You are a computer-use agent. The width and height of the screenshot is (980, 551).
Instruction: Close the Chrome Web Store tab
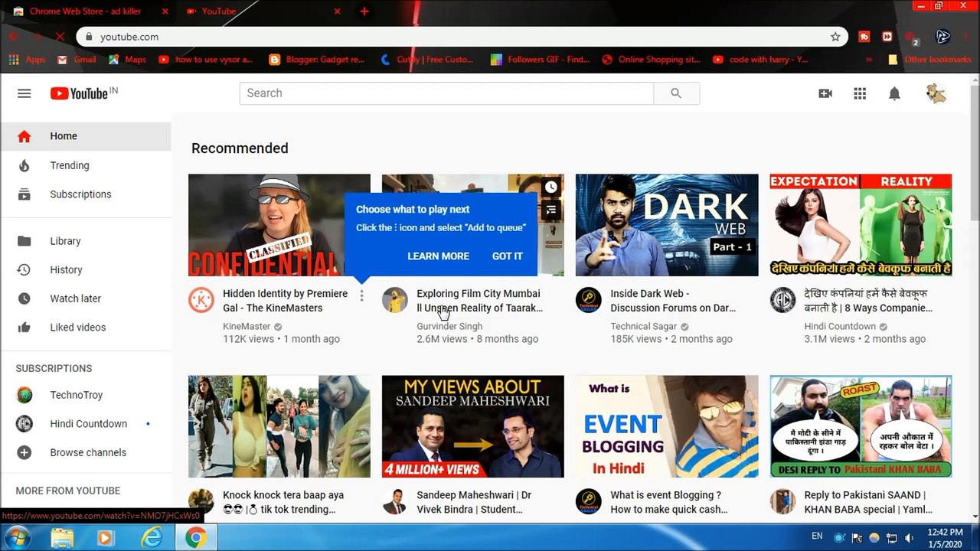point(165,11)
